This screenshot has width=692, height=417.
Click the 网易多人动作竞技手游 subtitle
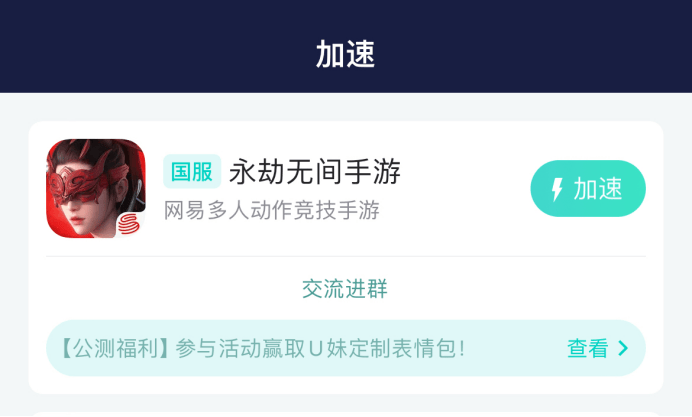click(271, 210)
